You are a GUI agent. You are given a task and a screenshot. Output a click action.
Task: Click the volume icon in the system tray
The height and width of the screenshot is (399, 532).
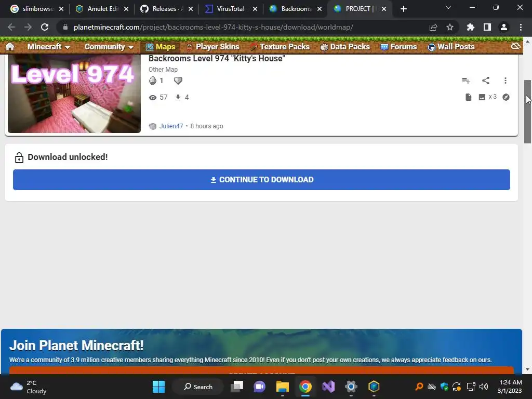pos(484,387)
